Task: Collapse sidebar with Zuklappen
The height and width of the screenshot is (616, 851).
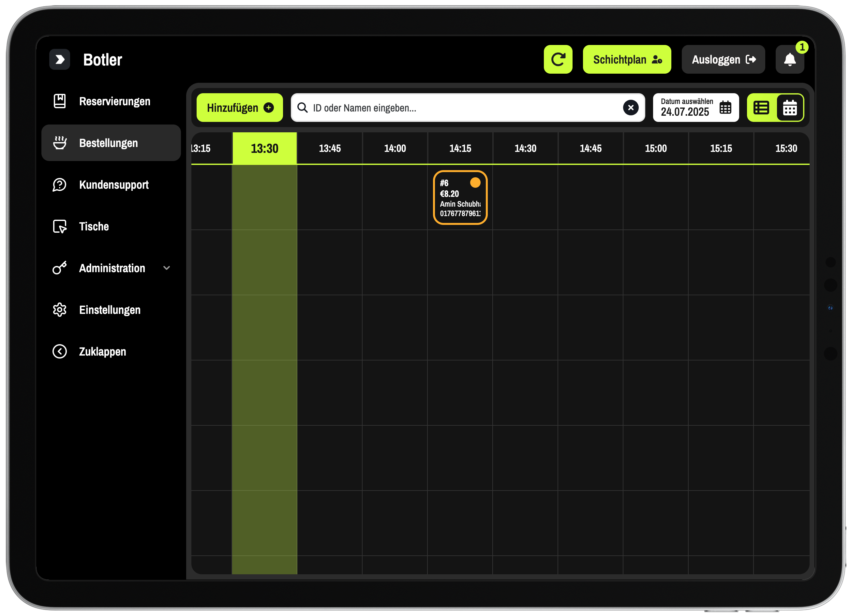Action: point(102,352)
